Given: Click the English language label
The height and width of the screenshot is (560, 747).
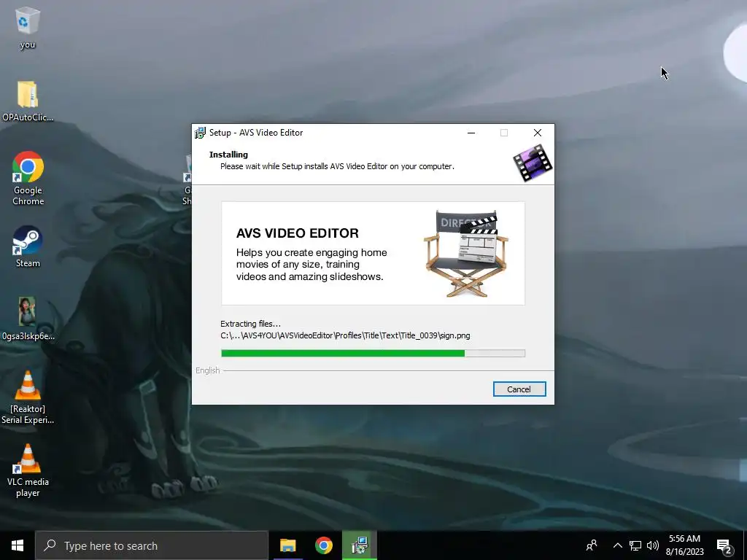Looking at the screenshot, I should (208, 370).
